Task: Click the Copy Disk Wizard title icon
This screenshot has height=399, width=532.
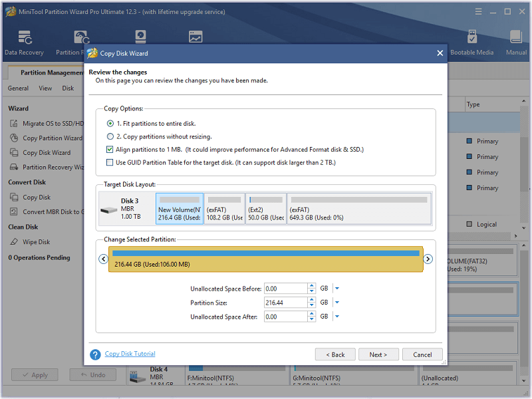Action: coord(92,53)
